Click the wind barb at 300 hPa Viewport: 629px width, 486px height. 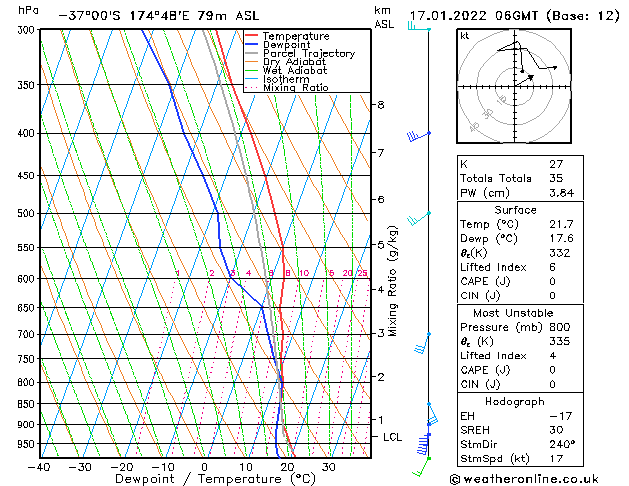click(419, 27)
